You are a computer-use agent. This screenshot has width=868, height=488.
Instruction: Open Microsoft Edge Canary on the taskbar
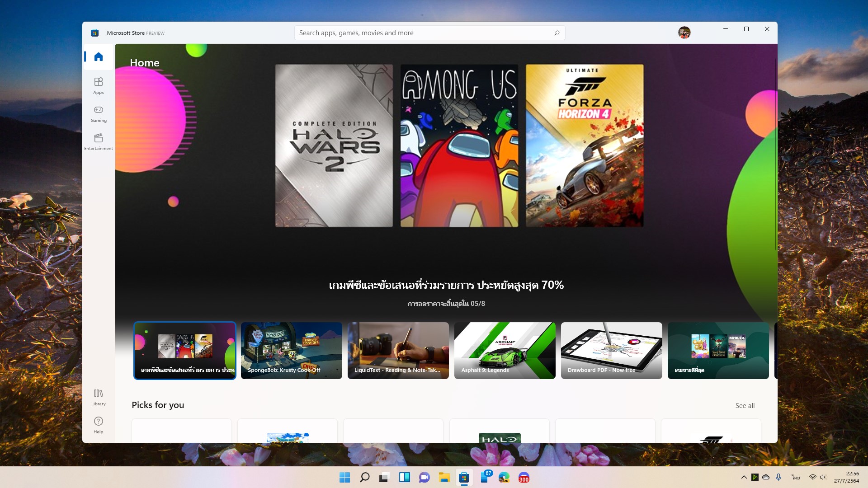point(504,478)
